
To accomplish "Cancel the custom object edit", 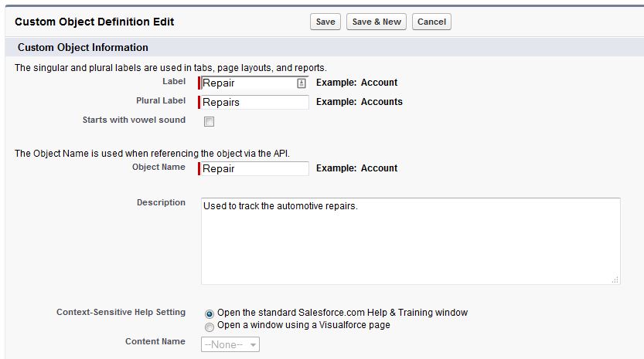I will 431,22.
